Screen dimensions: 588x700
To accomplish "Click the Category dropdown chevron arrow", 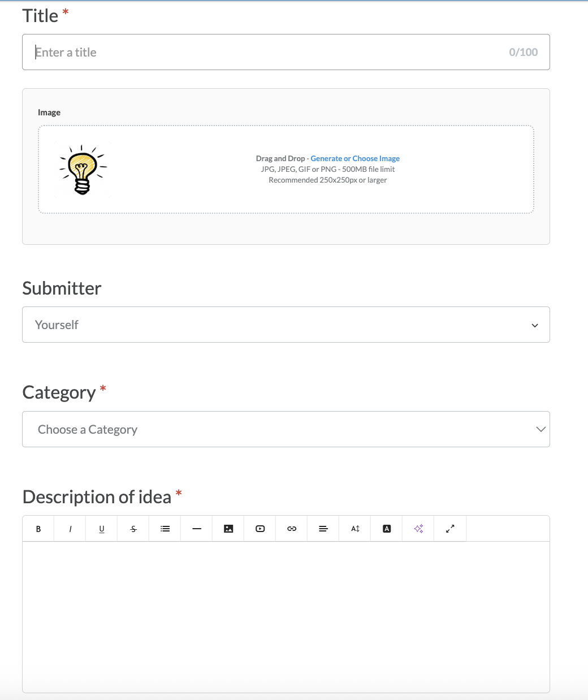I will coord(541,429).
